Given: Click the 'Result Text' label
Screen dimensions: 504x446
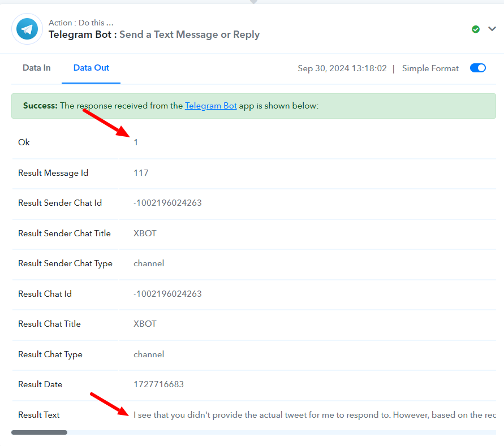Looking at the screenshot, I should [x=38, y=415].
